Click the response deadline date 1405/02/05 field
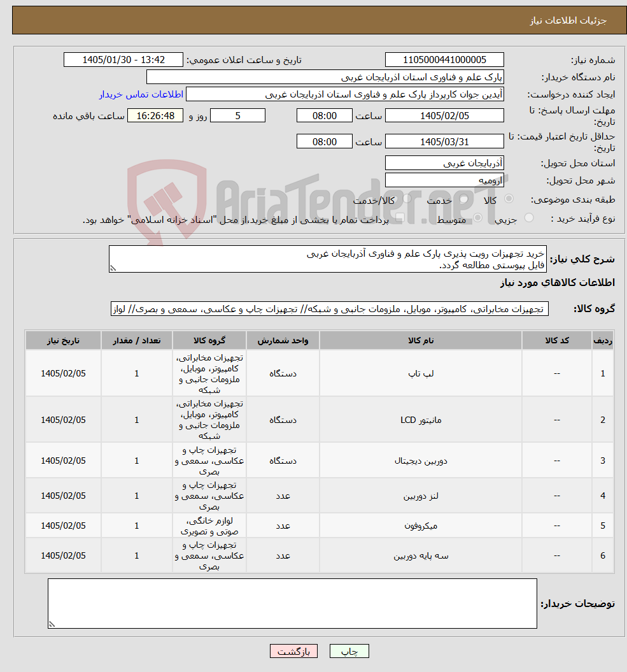Screen dimensions: 627x672 point(444,116)
